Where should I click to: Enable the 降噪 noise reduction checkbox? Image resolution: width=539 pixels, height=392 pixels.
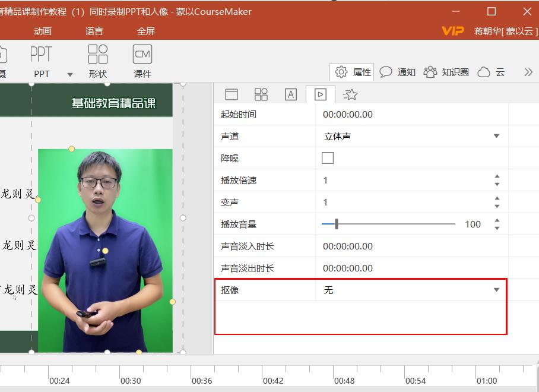point(327,158)
